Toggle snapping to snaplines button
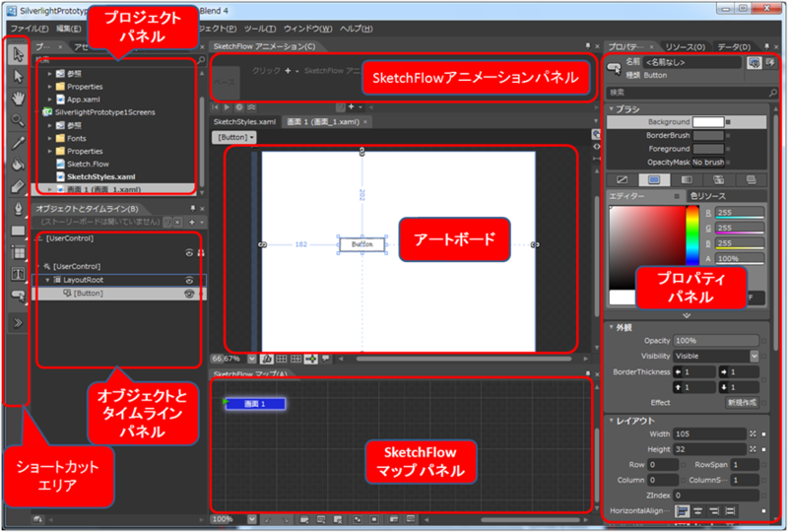 [x=311, y=359]
